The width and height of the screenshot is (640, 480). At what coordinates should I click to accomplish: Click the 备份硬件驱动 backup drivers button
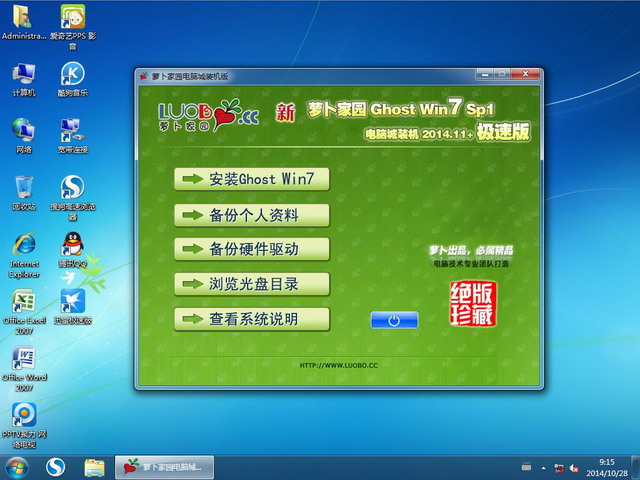click(x=252, y=249)
